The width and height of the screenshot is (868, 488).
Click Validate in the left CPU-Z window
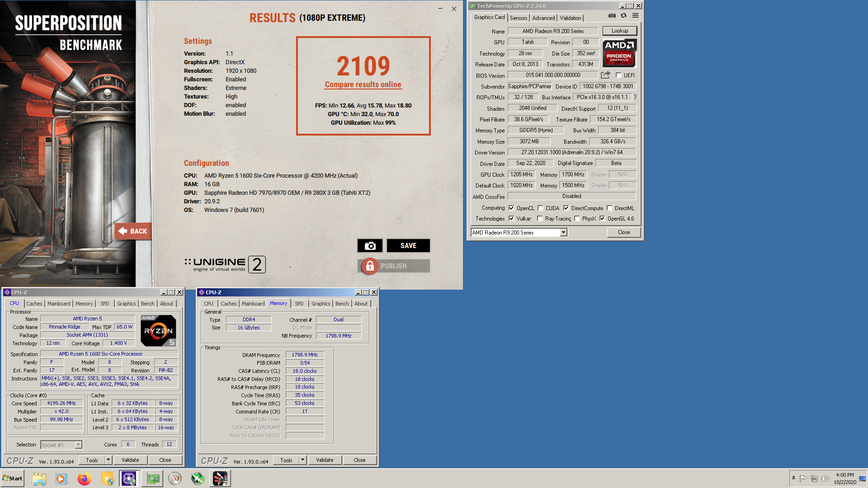click(x=130, y=460)
